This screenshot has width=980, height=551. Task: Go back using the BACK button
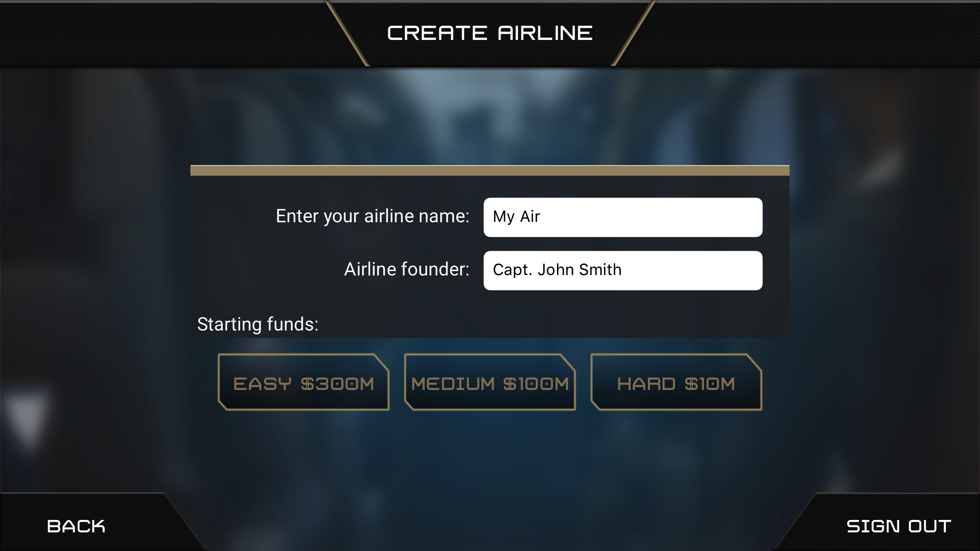click(76, 526)
